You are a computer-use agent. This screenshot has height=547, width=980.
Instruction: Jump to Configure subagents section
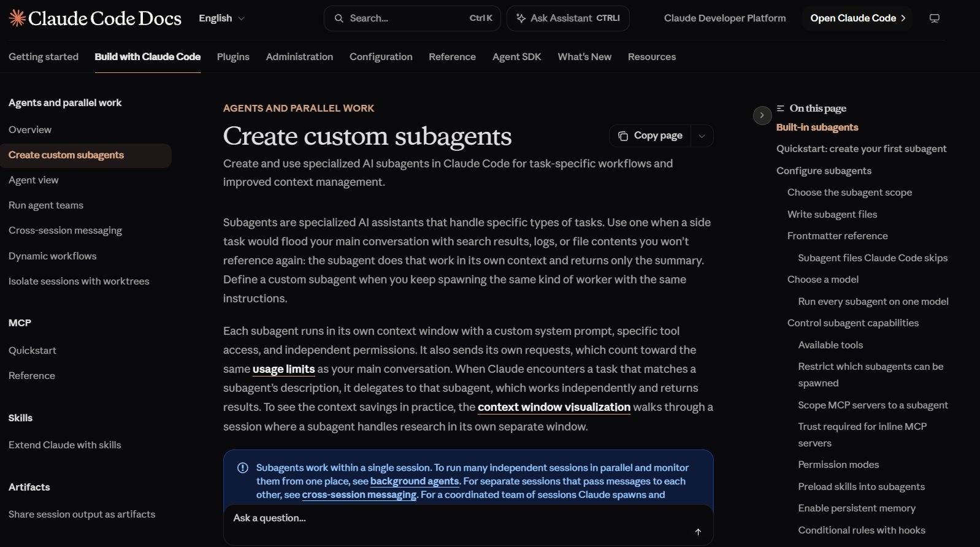824,171
